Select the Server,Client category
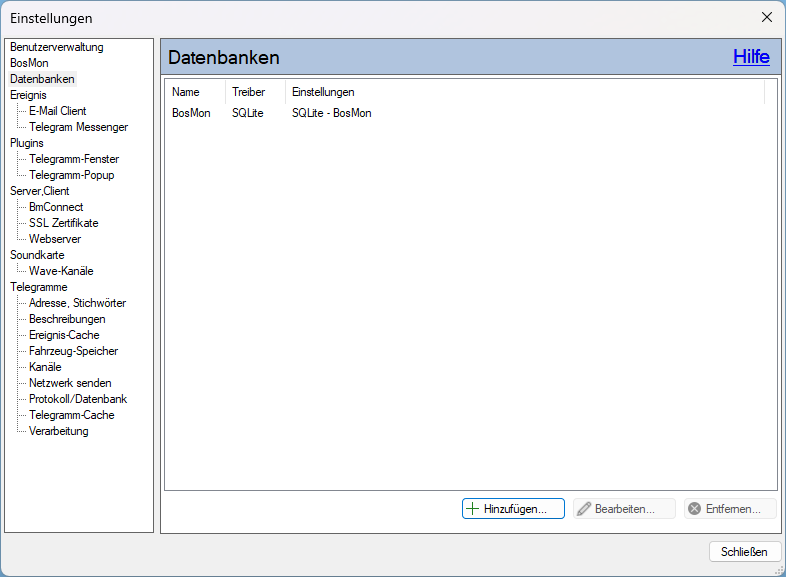This screenshot has height=577, width=786. [40, 191]
